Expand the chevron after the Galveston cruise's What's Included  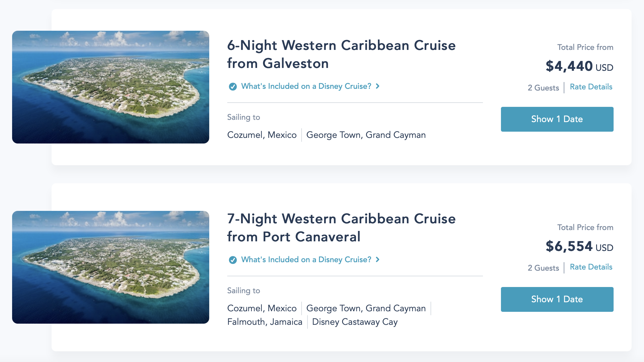378,86
